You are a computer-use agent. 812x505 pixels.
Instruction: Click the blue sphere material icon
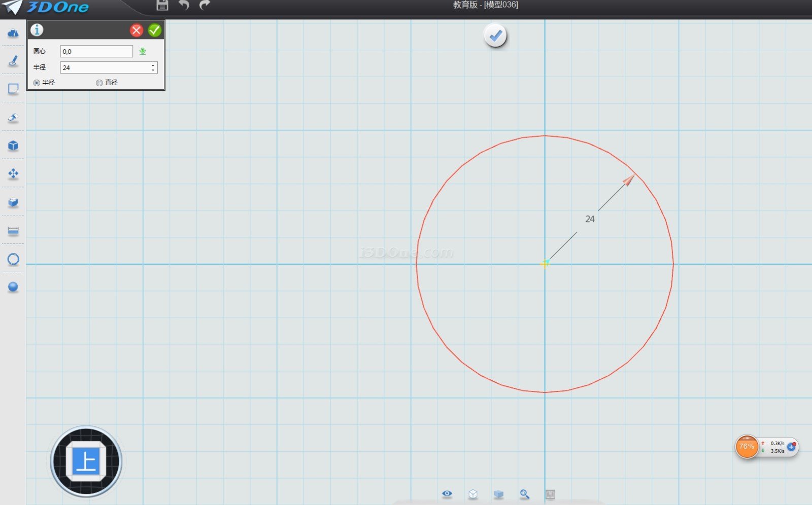13,287
